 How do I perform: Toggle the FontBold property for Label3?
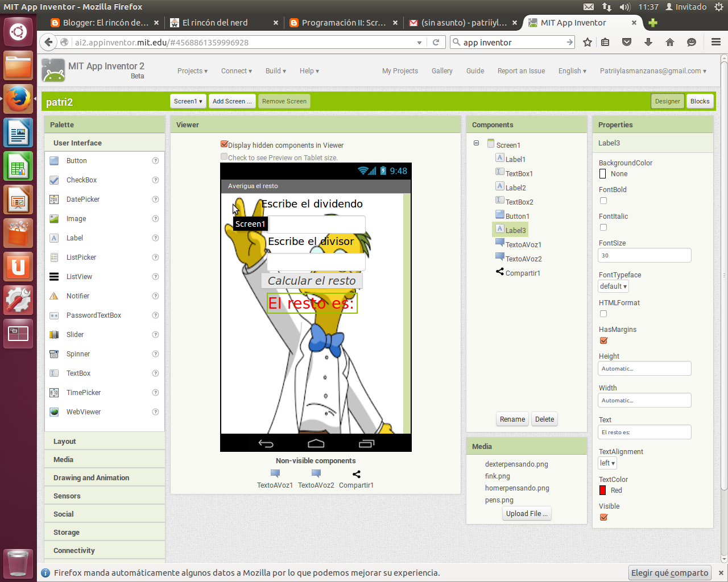(x=603, y=200)
